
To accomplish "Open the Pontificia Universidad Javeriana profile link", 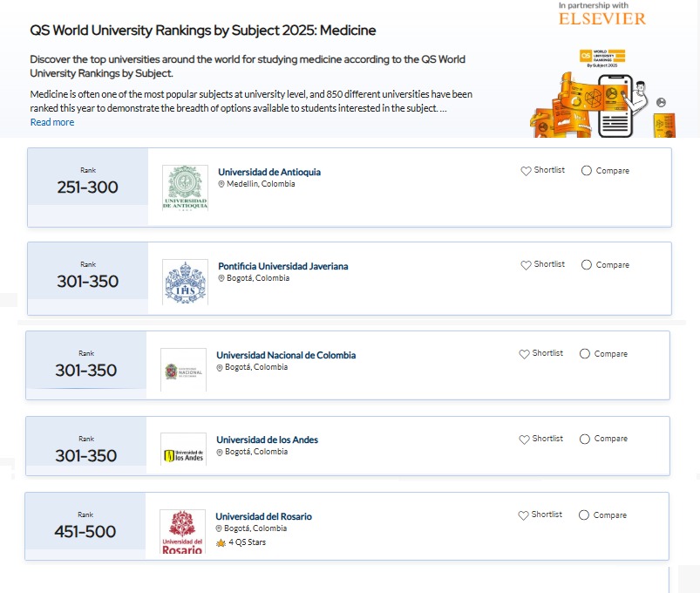I will coord(283,266).
